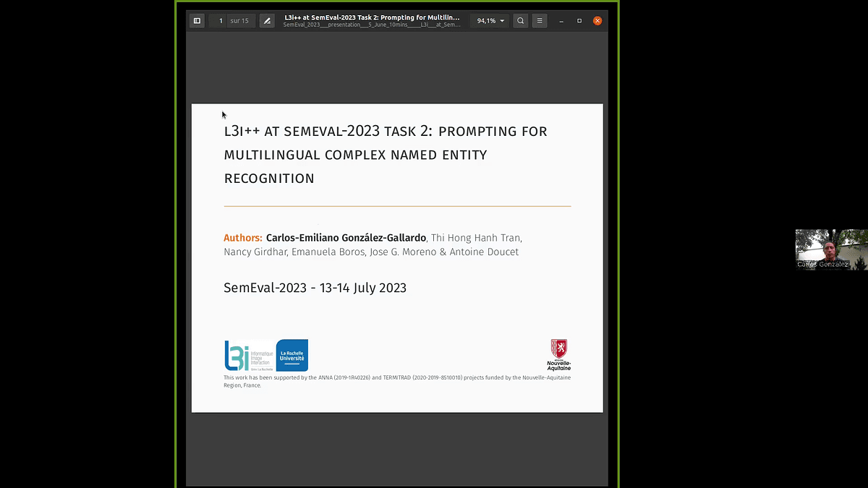Open the hamburger menu in the header
This screenshot has height=488, width=868.
click(540, 21)
